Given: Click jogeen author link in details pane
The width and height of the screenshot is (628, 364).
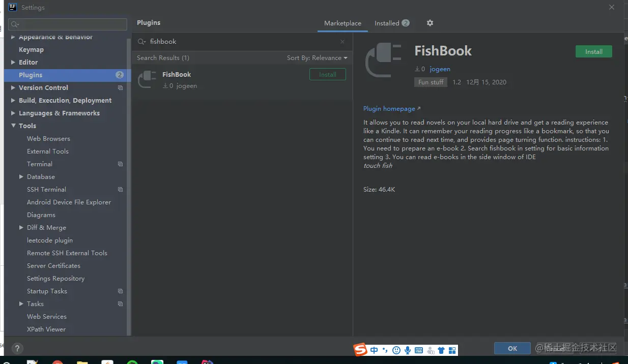Looking at the screenshot, I should point(440,69).
